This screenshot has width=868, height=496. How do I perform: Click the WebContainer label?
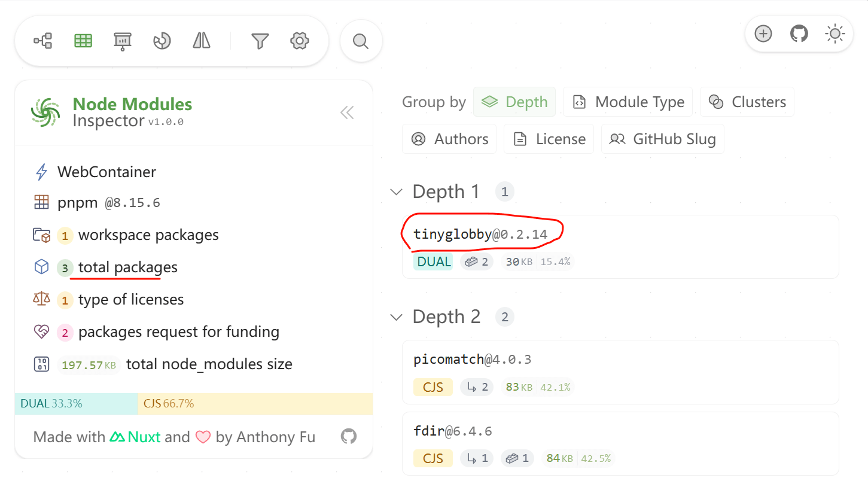click(106, 172)
